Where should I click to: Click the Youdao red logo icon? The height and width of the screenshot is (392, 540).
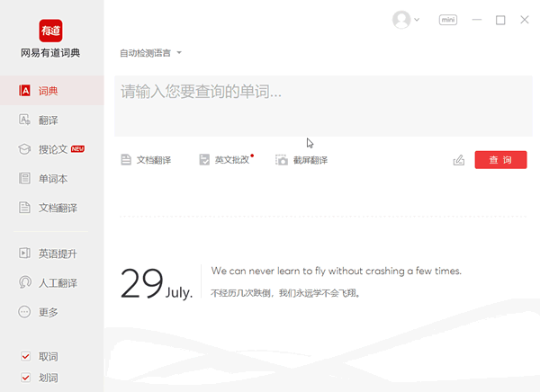pos(50,31)
